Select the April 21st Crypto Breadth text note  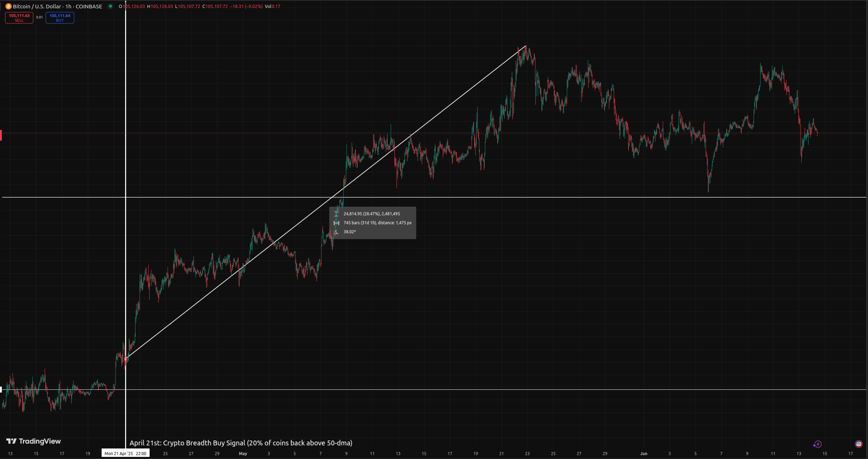coord(241,443)
